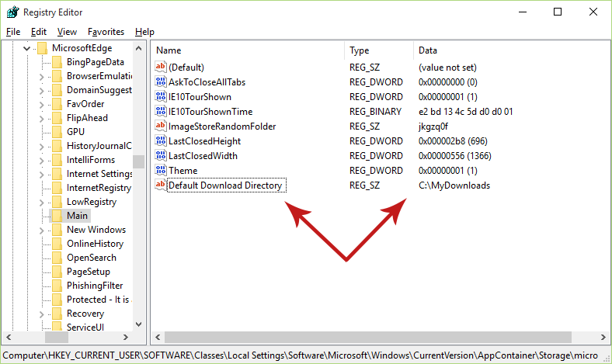612x364 pixels.
Task: Click tree pane horizontal scroll right arrow
Action: [x=126, y=337]
